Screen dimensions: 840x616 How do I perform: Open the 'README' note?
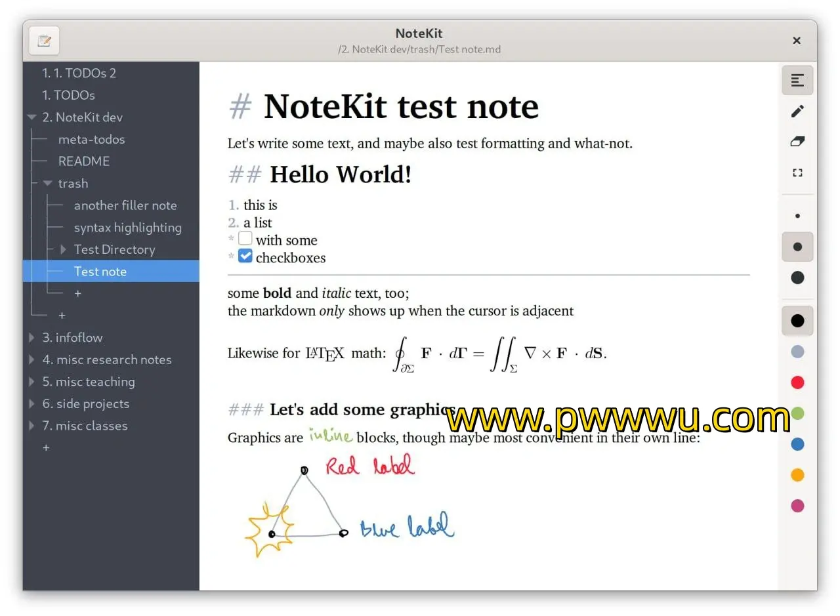(83, 161)
